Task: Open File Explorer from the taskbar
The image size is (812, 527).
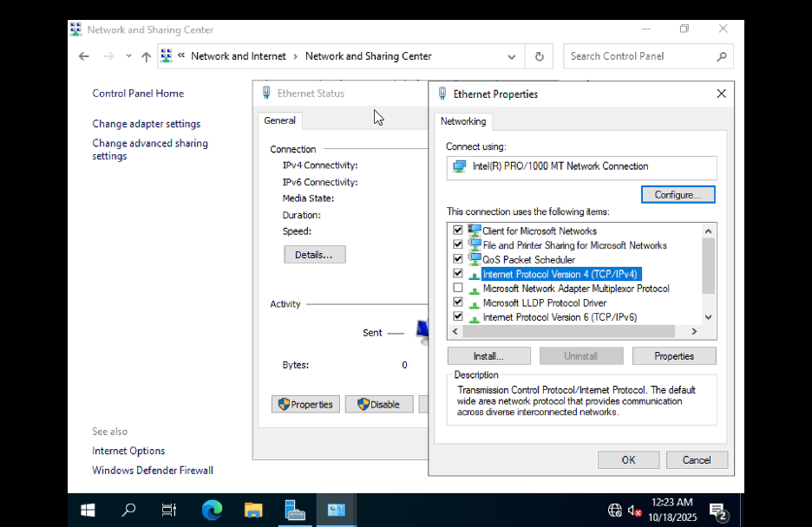Action: [x=253, y=510]
